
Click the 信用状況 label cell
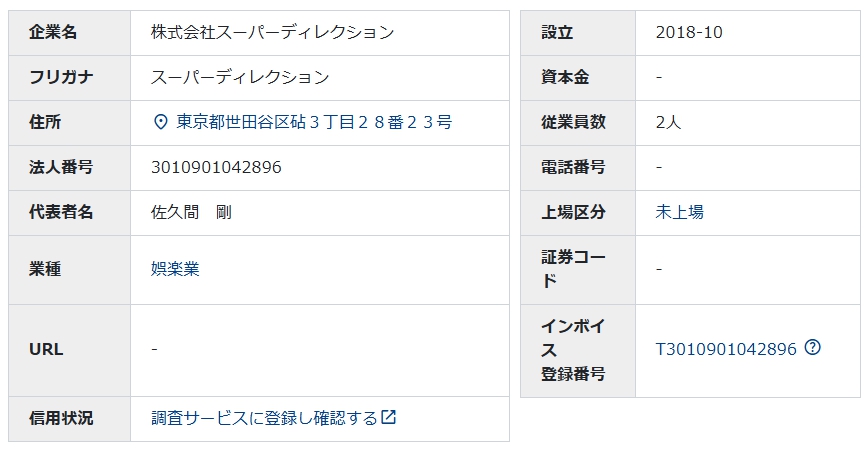click(70, 418)
